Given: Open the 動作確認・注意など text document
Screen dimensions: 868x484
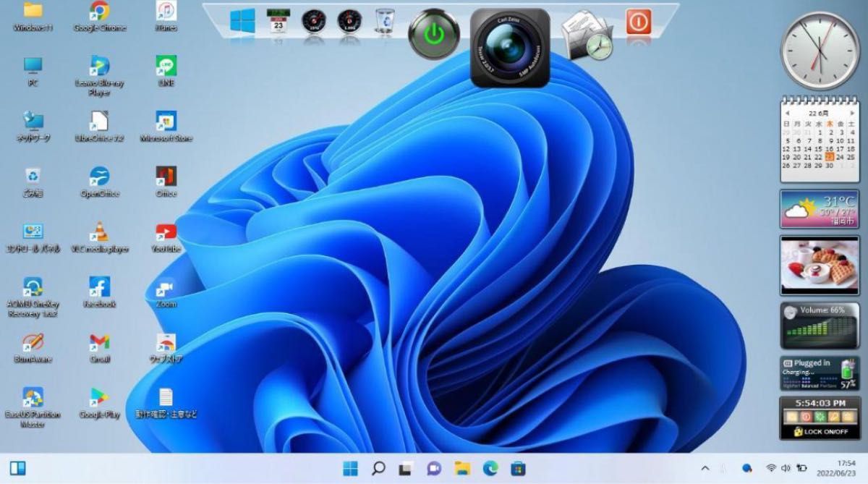Looking at the screenshot, I should 166,404.
